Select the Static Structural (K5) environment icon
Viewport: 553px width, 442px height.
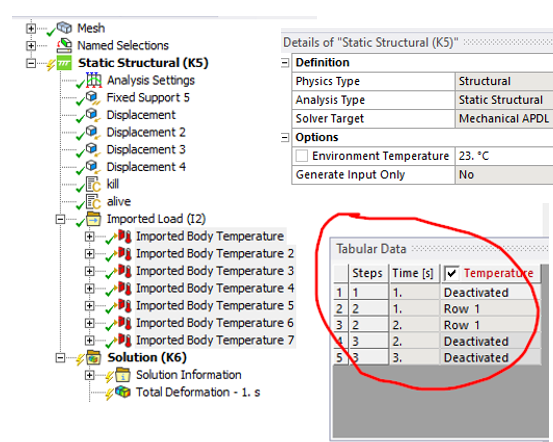[64, 63]
